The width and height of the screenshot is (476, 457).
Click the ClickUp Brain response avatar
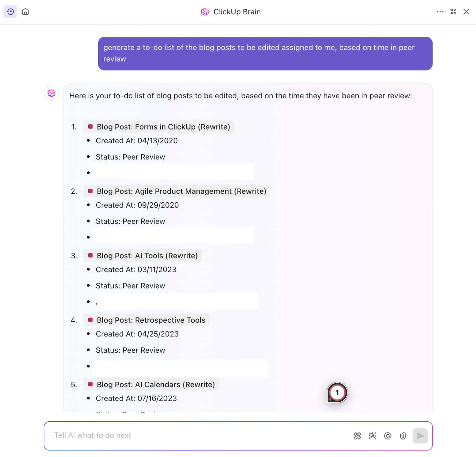[51, 93]
